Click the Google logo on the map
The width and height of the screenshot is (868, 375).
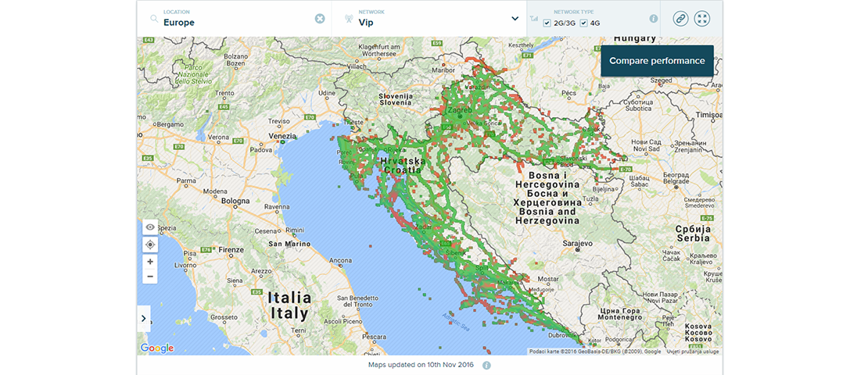157,348
